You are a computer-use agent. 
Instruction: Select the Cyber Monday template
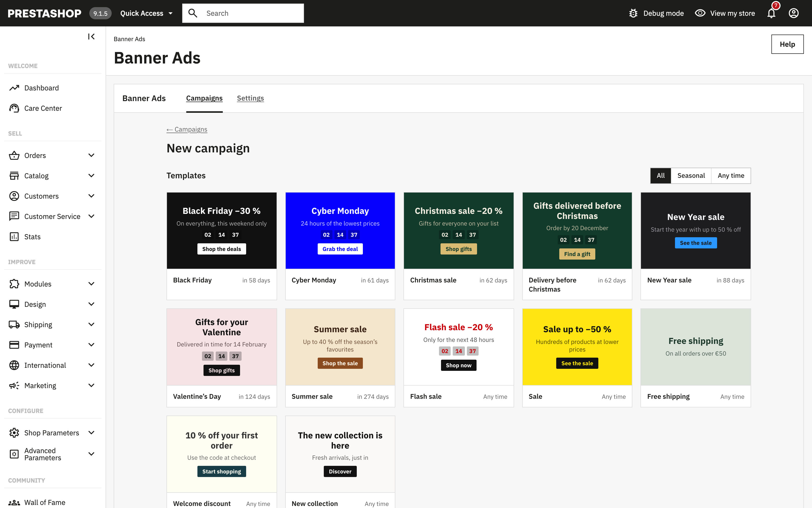340,246
